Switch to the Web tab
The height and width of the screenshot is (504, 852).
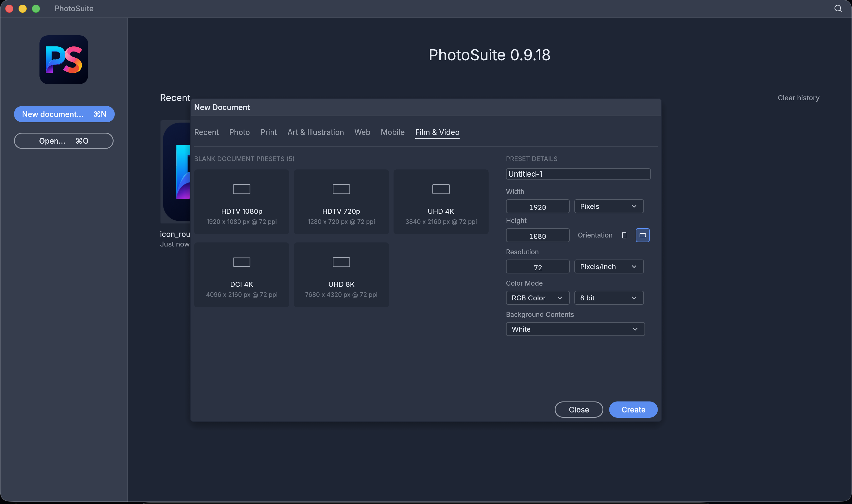click(362, 132)
